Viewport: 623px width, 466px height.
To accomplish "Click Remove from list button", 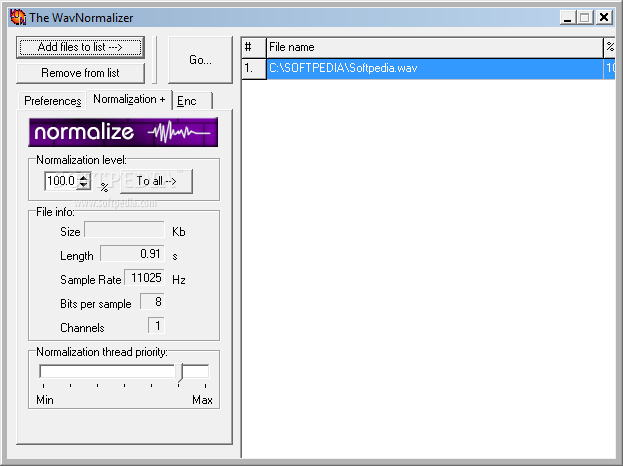I will pos(80,73).
